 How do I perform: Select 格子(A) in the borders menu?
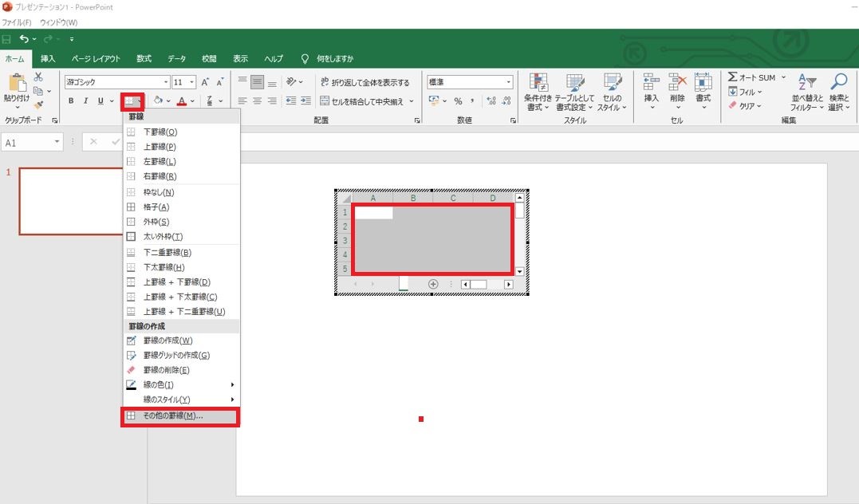point(182,207)
